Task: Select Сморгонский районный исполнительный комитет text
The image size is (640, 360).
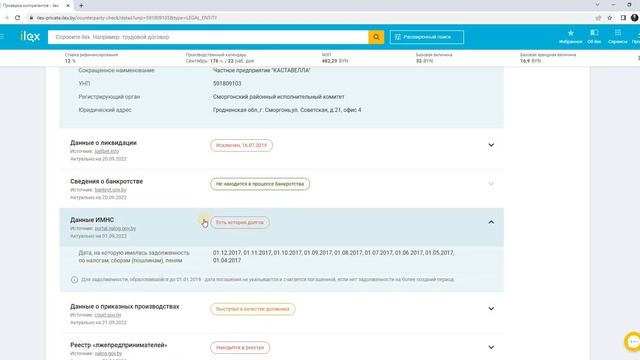Action: [278, 97]
